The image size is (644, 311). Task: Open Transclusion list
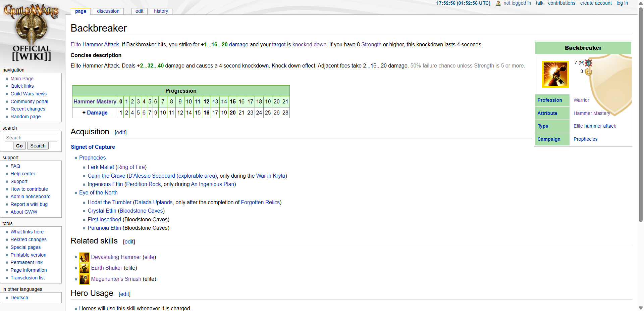tap(28, 278)
